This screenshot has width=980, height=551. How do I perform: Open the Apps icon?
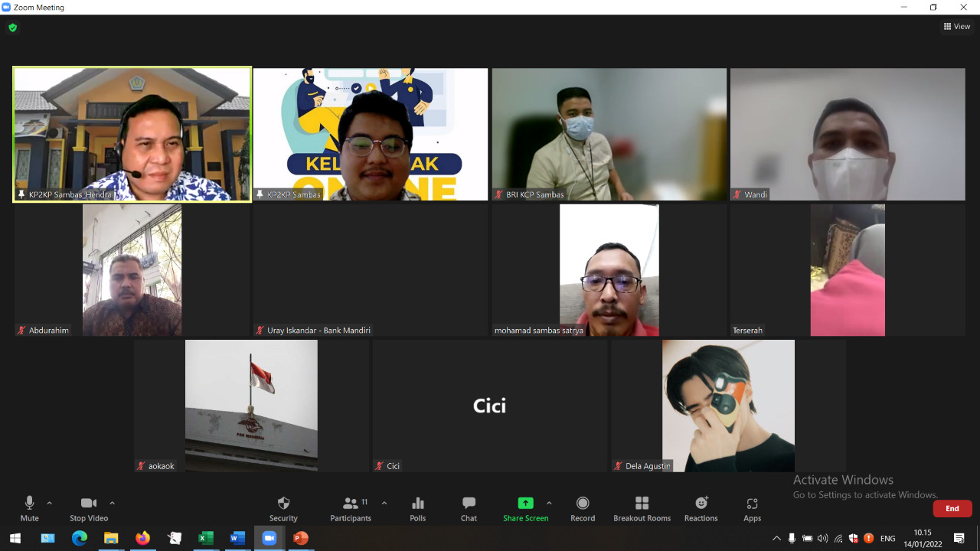752,504
